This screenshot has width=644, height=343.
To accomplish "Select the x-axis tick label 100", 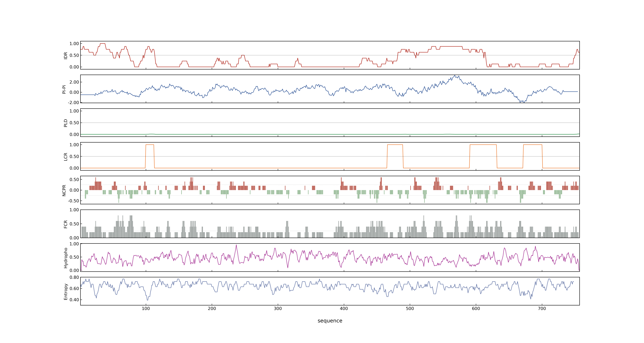I will click(146, 309).
